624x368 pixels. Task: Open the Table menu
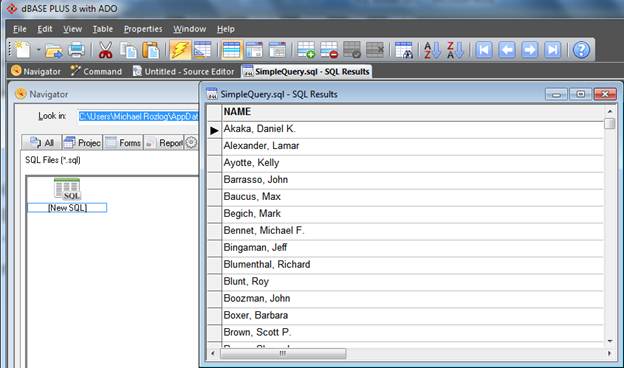(103, 29)
